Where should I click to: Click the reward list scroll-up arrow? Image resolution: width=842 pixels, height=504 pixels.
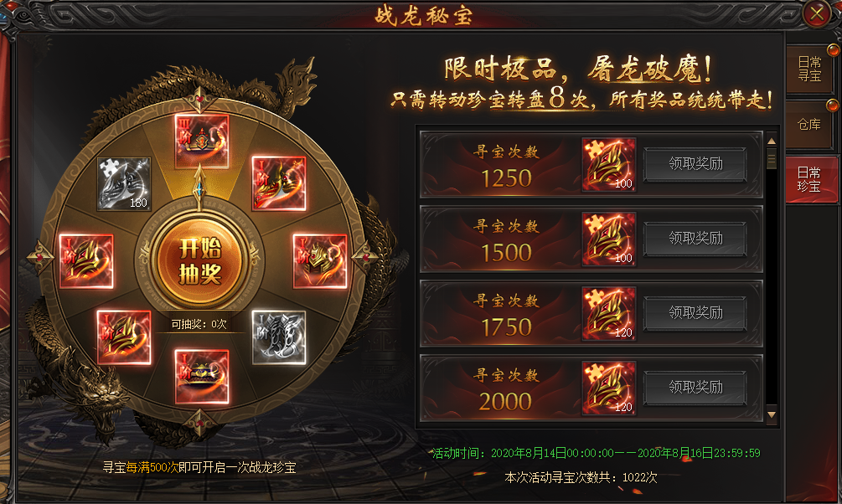772,141
